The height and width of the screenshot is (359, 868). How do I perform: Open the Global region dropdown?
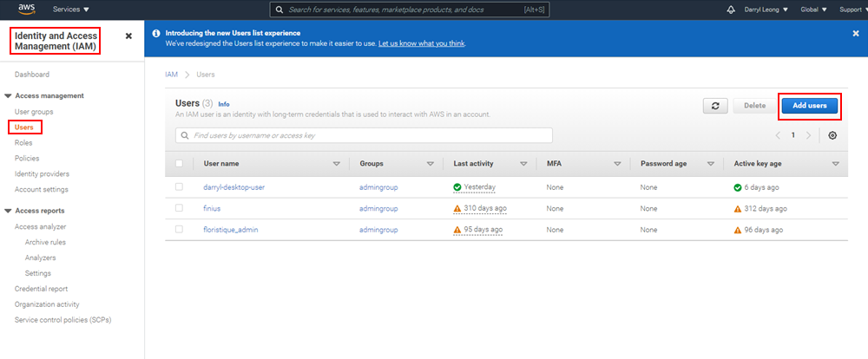[814, 10]
